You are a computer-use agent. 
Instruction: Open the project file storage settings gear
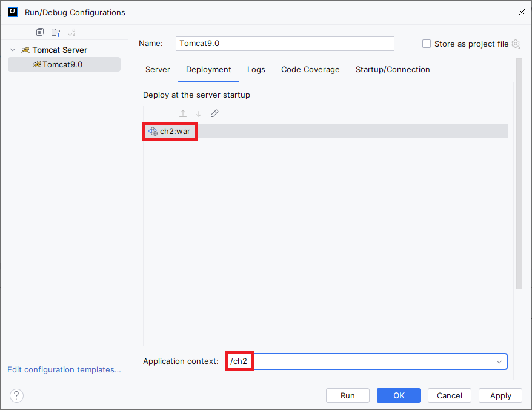(x=516, y=44)
